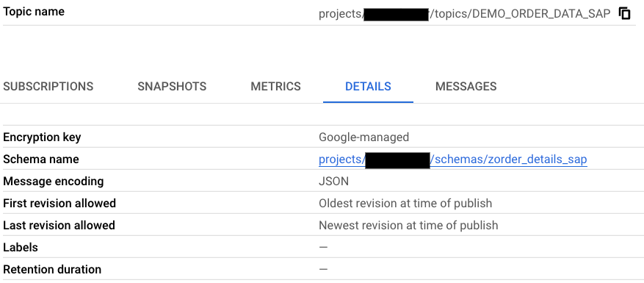
Task: Go to the Messages tab
Action: click(x=466, y=87)
